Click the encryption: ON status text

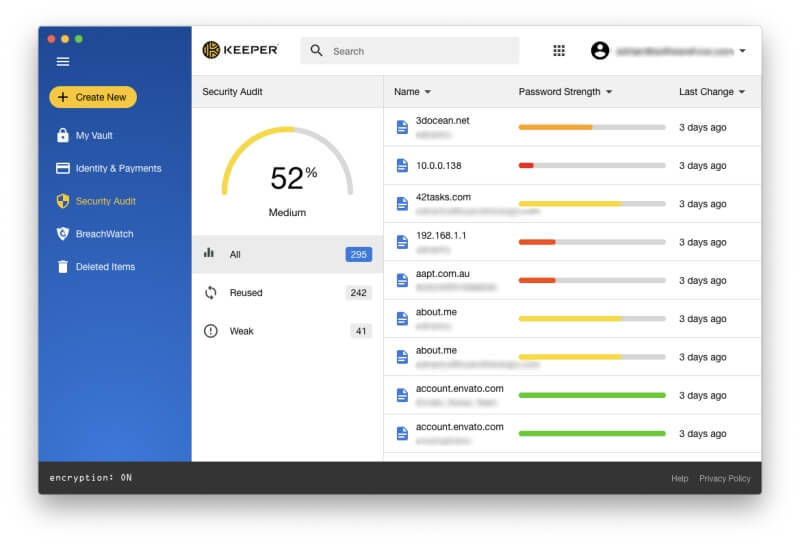pyautogui.click(x=91, y=478)
